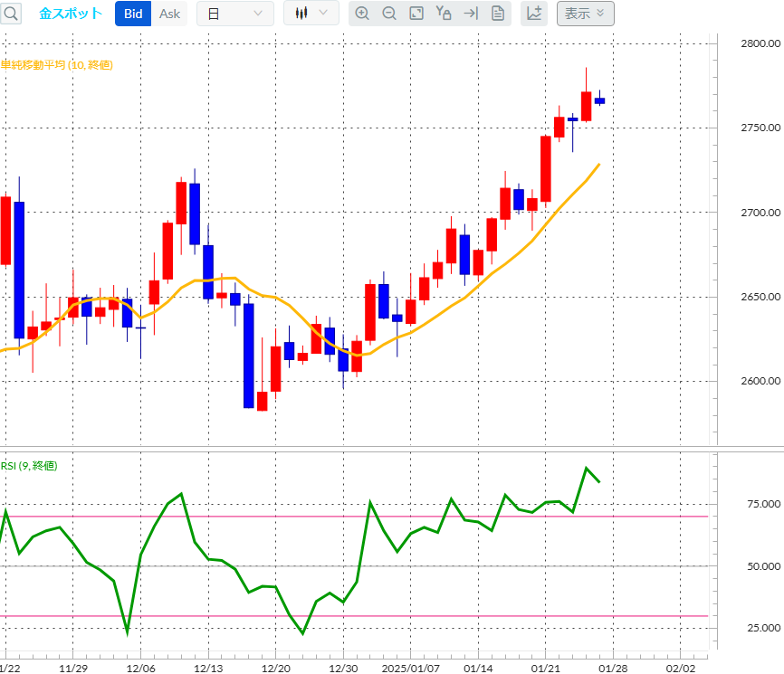Switch price display to Ask
This screenshot has width=784, height=674.
(x=169, y=14)
